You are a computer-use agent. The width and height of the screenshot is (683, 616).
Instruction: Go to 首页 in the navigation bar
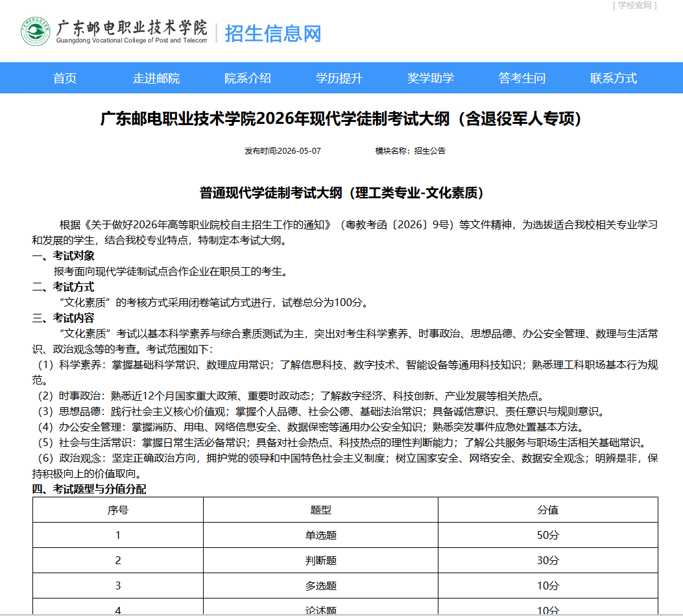tap(65, 78)
